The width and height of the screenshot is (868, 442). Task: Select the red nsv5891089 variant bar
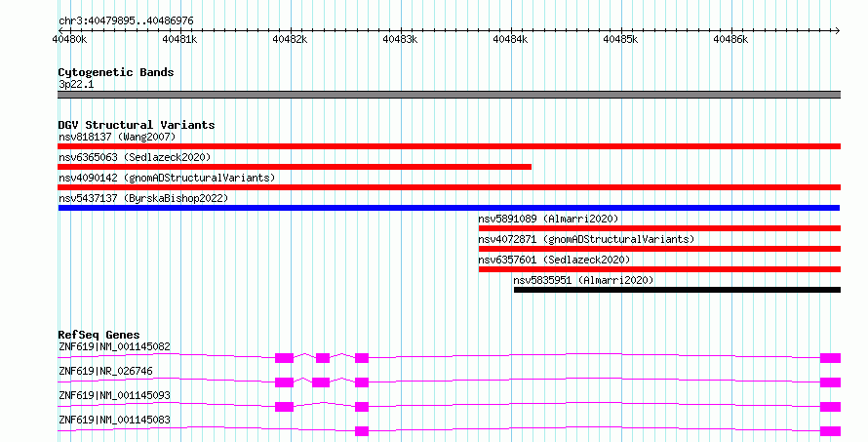[660, 228]
